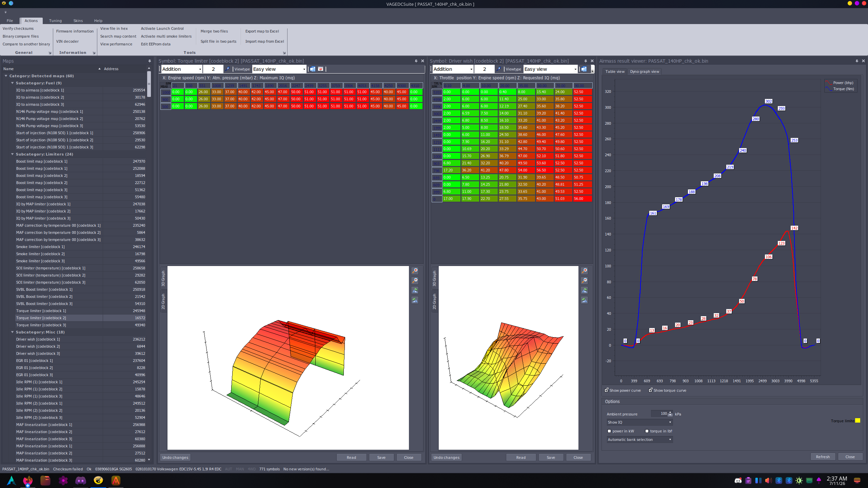Image resolution: width=868 pixels, height=488 pixels.
Task: Zoom in on the Driver wish 3D graph
Action: pyautogui.click(x=584, y=271)
